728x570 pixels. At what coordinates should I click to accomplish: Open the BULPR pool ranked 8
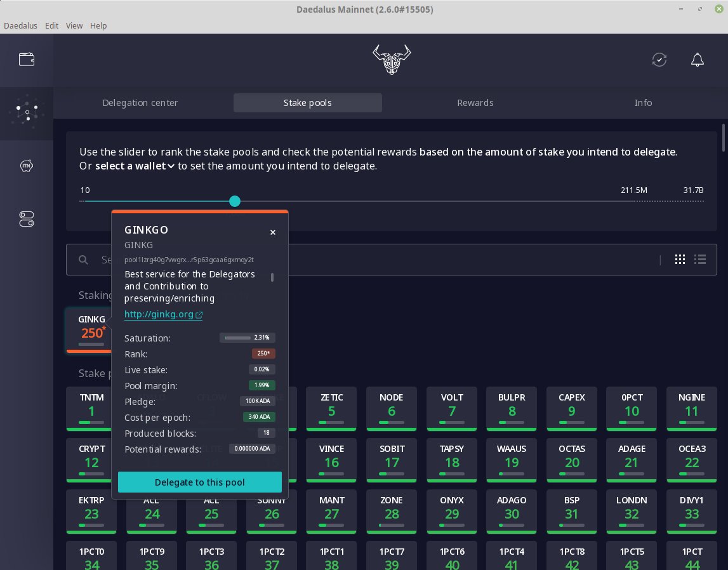(512, 409)
